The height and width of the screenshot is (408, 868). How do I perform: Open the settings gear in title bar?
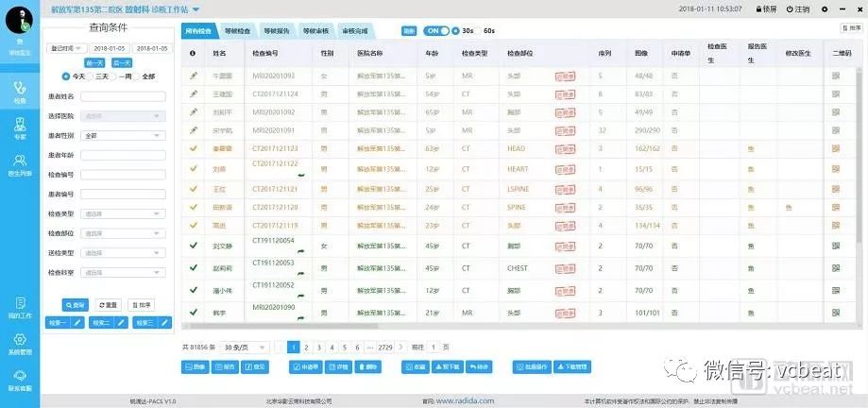(825, 8)
